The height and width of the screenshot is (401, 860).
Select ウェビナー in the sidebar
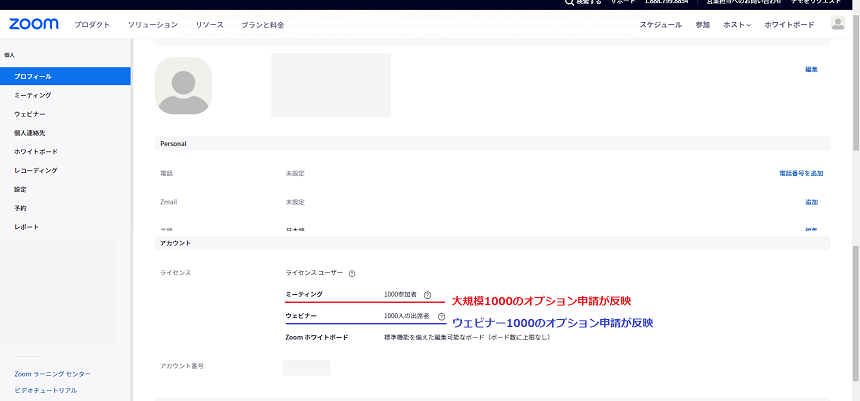[x=30, y=114]
